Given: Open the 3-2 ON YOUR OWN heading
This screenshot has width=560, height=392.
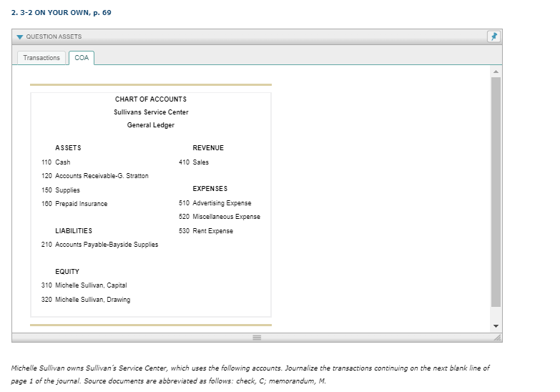Looking at the screenshot, I should click(x=61, y=12).
